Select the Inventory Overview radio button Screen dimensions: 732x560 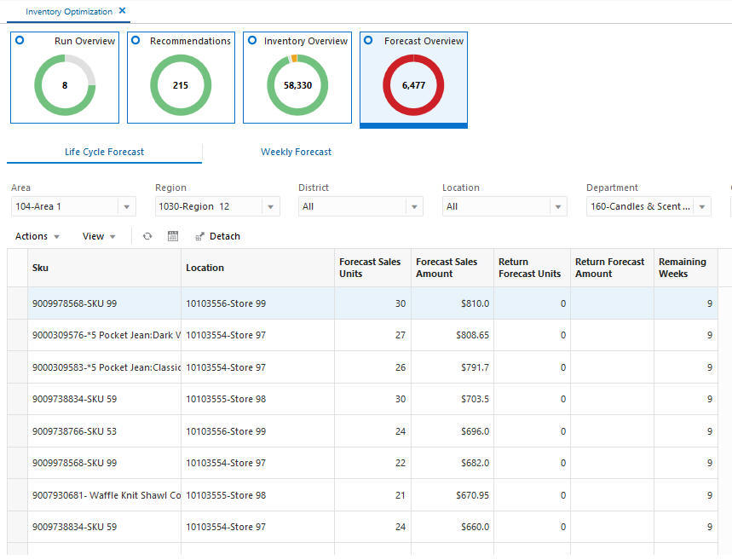(252, 40)
